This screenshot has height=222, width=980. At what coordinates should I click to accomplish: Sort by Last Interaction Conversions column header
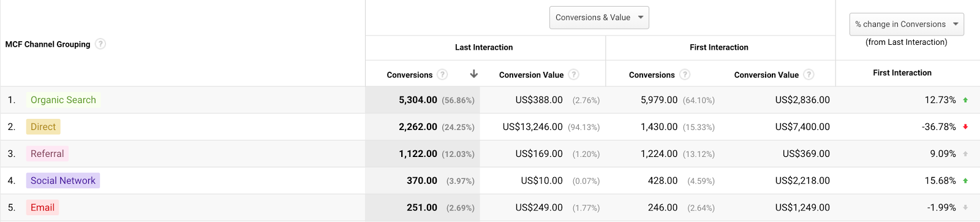[x=409, y=75]
